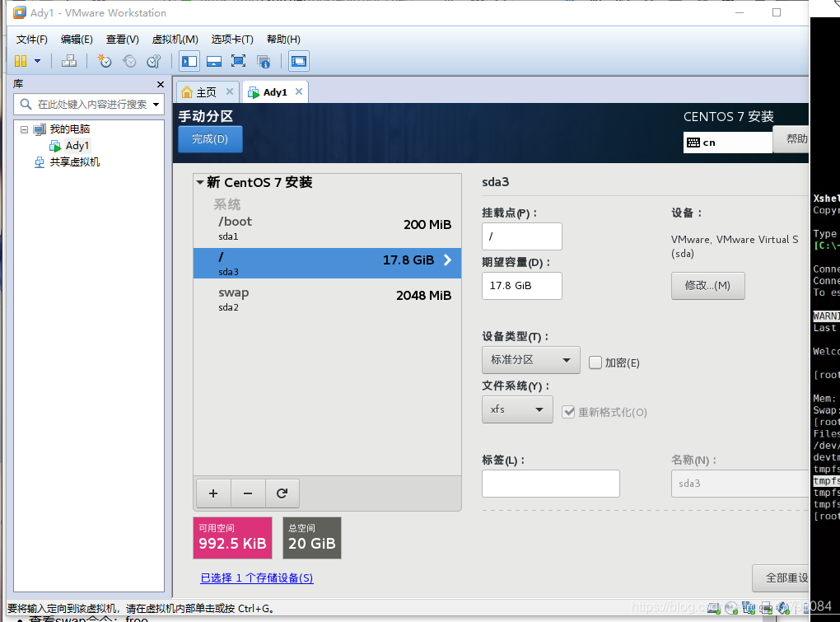The height and width of the screenshot is (622, 840).
Task: Reload storage configuration with refresh button
Action: [282, 493]
